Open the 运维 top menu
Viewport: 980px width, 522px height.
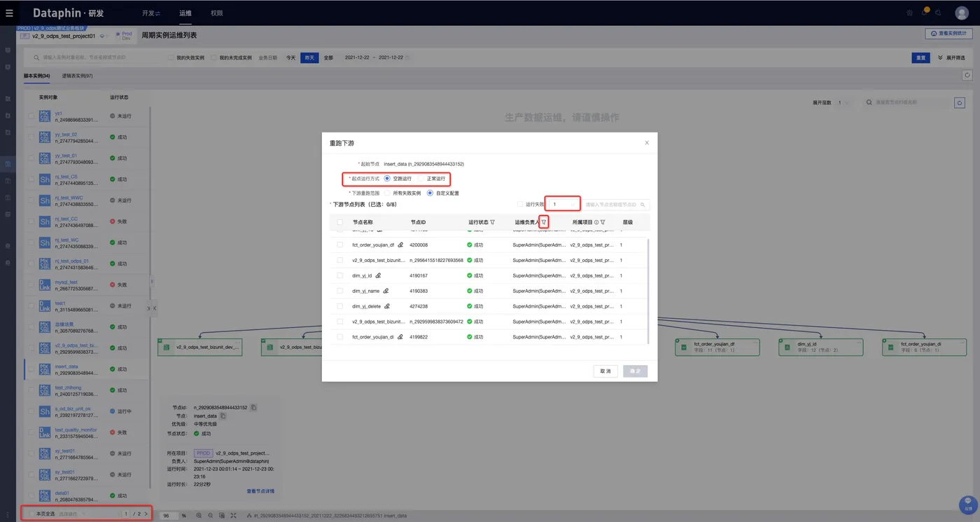click(185, 13)
